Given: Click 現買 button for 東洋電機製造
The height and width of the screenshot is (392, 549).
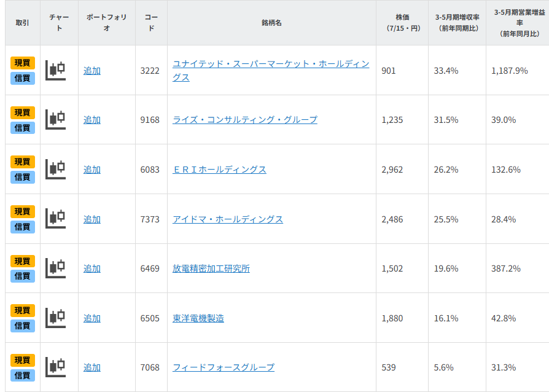Looking at the screenshot, I should [22, 311].
